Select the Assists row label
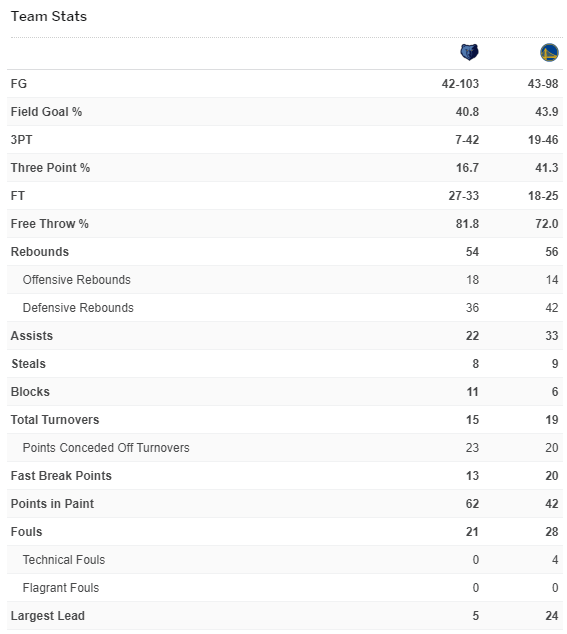Image resolution: width=567 pixels, height=634 pixels. 32,336
